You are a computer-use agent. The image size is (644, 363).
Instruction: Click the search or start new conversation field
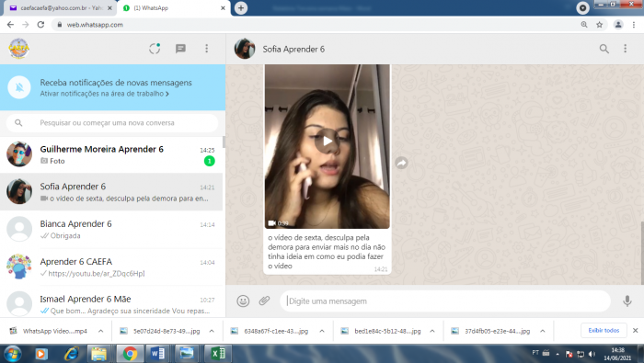click(111, 122)
